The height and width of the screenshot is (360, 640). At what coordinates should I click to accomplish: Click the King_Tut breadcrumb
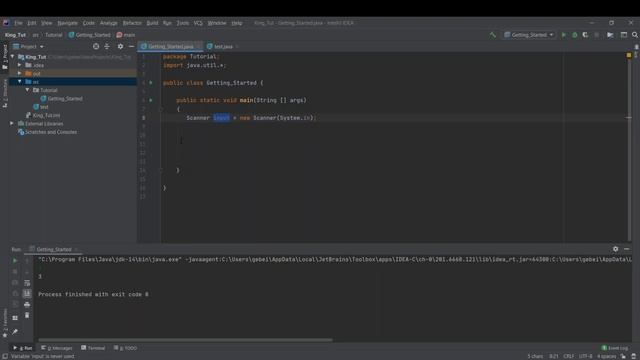pyautogui.click(x=16, y=35)
